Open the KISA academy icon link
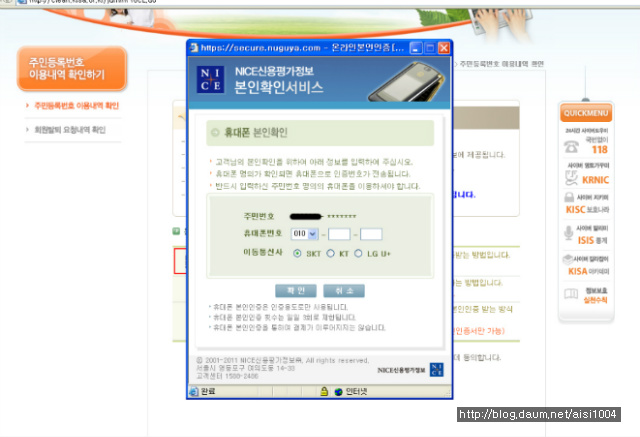 (568, 260)
